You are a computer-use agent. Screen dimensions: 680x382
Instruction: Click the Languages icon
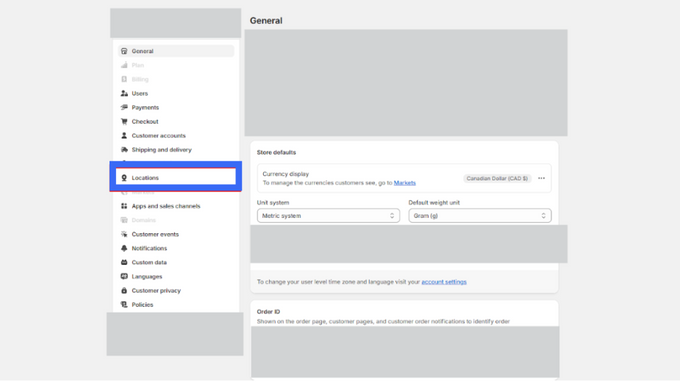[x=124, y=277]
